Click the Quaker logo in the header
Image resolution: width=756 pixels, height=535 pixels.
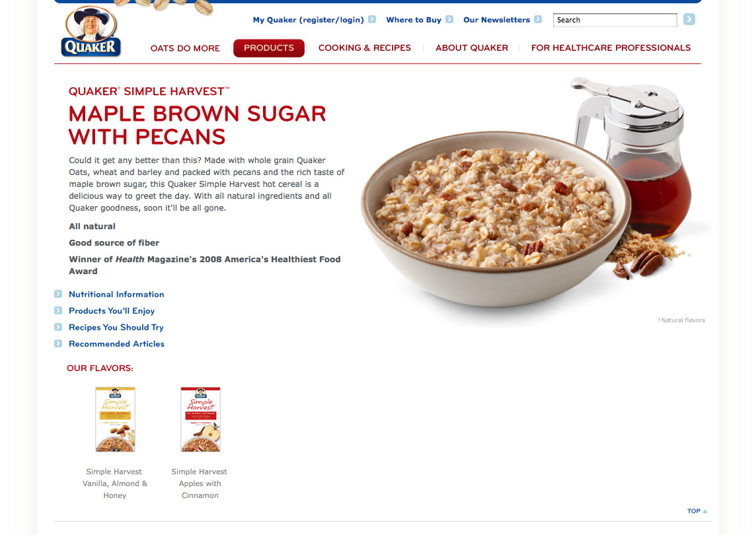[x=91, y=32]
